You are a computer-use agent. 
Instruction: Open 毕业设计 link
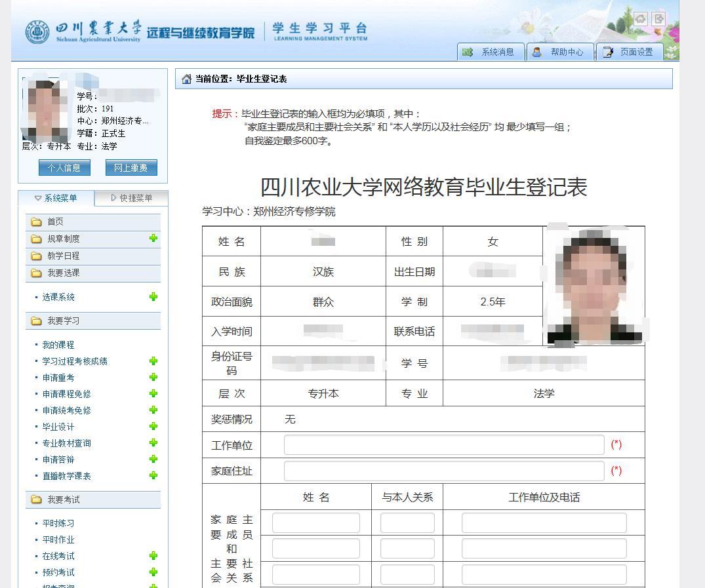pos(58,427)
